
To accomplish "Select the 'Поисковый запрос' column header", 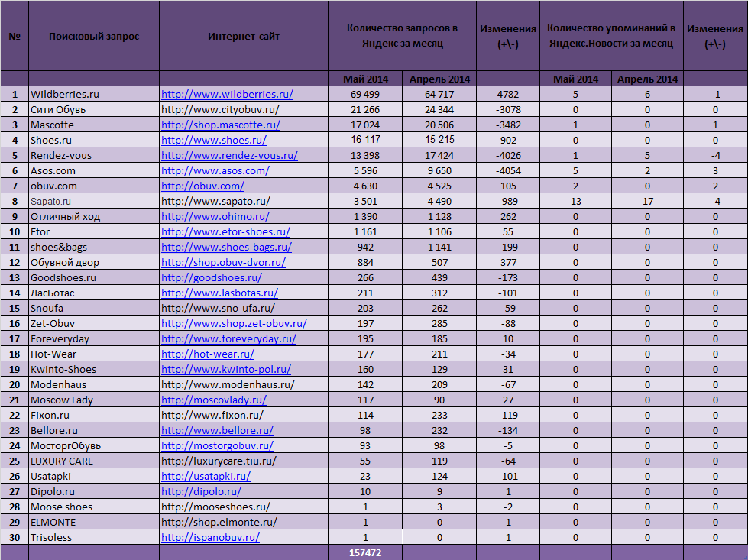I will (94, 36).
